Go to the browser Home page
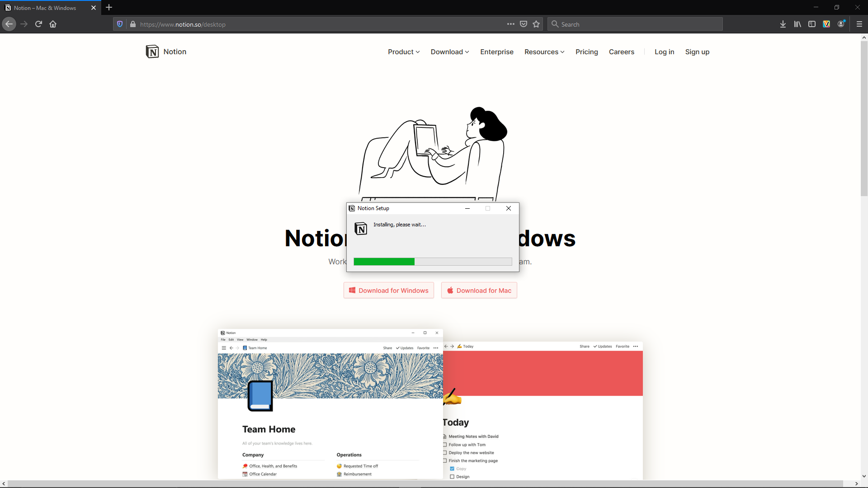 (x=53, y=24)
